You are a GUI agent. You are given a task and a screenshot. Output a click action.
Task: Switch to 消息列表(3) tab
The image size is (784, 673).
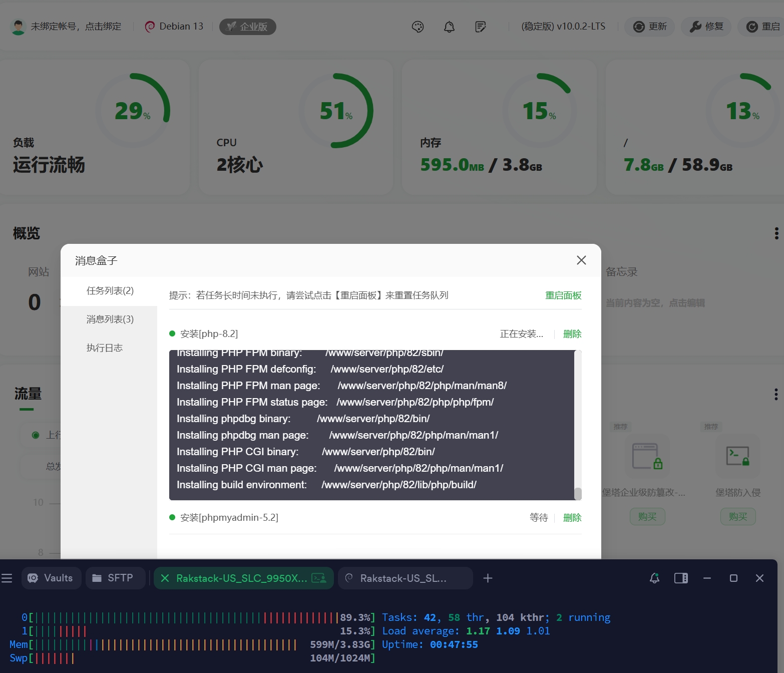tap(109, 319)
